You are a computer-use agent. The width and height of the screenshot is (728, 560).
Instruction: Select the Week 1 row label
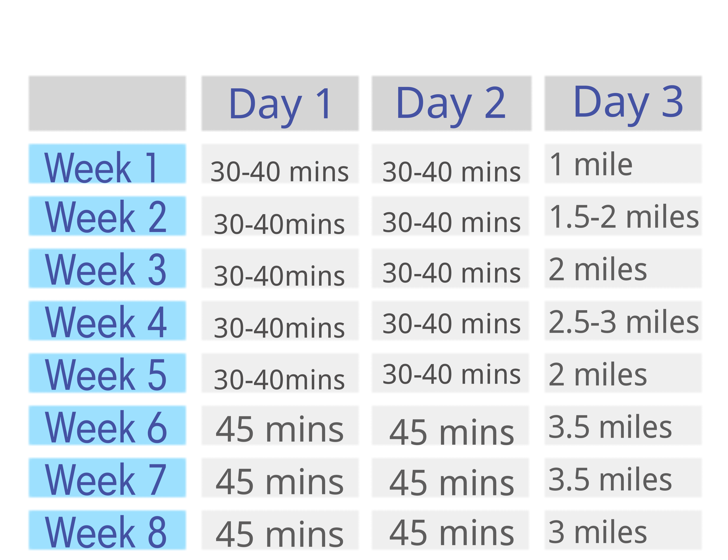tap(107, 164)
